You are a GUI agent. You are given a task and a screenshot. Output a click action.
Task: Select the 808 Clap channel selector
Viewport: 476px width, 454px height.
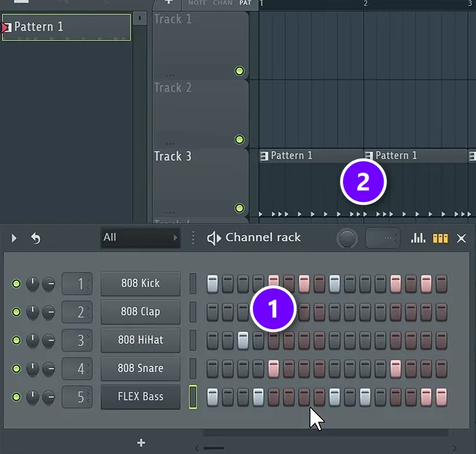pyautogui.click(x=193, y=312)
